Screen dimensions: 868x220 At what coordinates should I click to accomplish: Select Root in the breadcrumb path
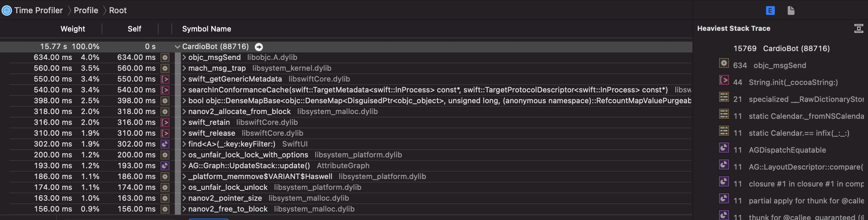(x=118, y=10)
